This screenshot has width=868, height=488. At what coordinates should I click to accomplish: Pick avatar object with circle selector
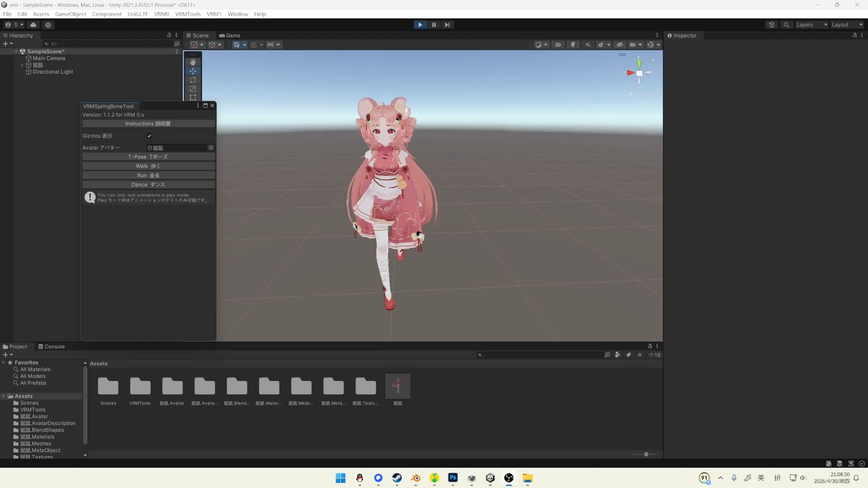[211, 148]
